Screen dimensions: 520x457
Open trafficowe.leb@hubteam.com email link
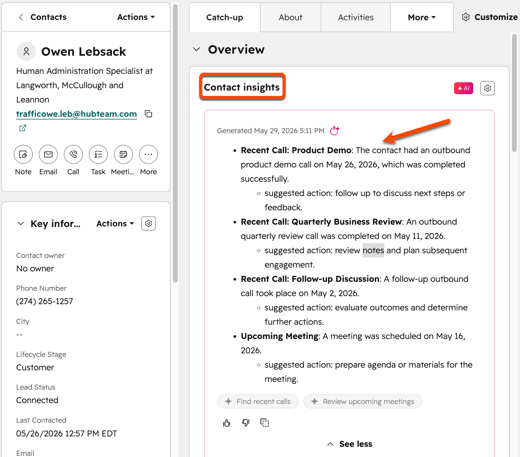click(76, 114)
